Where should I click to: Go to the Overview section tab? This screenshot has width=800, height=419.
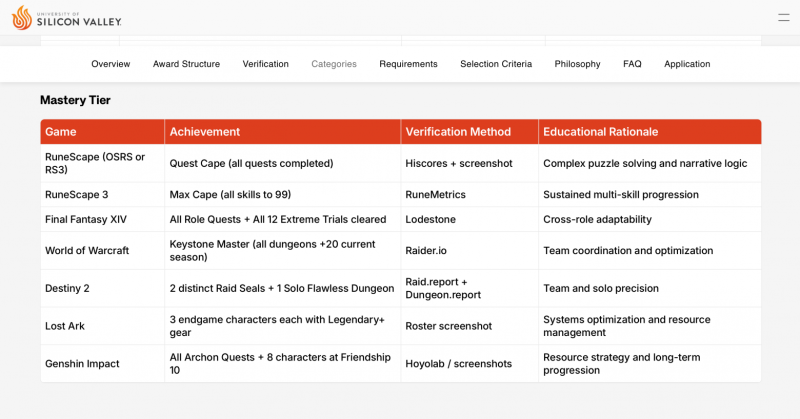[111, 64]
